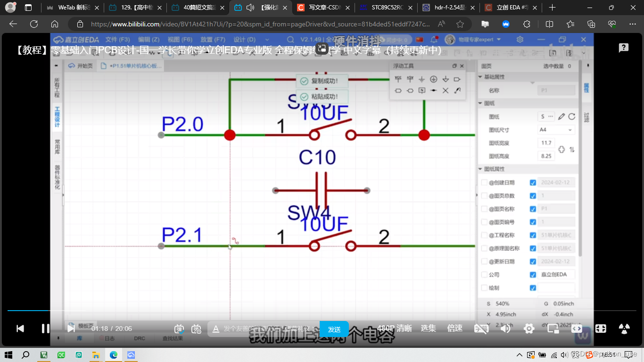Screen dimensions: 644x362
Task: Go to the previous video episode
Action: coord(20,329)
